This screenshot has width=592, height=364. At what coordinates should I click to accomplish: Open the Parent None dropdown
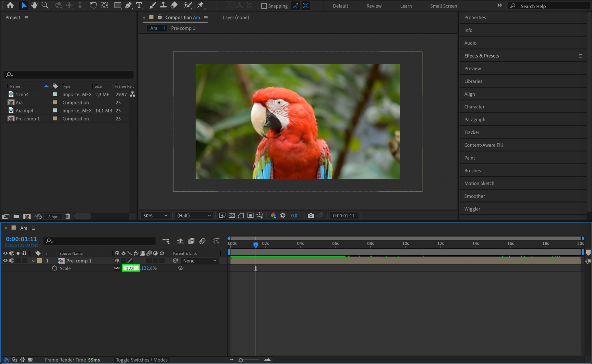(x=200, y=261)
